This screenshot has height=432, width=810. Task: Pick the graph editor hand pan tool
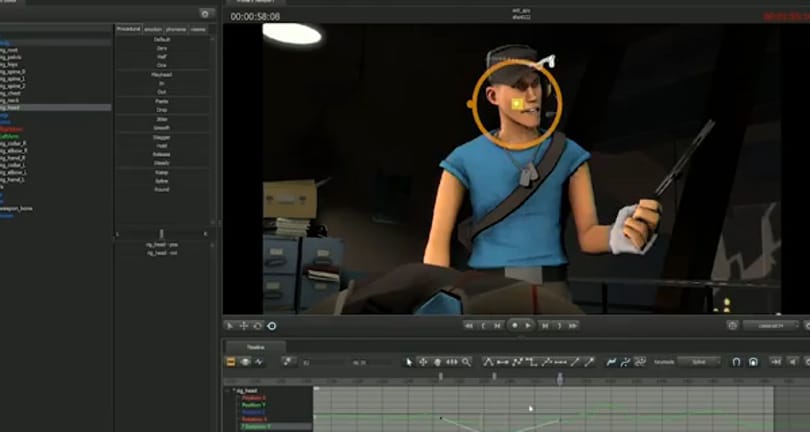click(438, 362)
